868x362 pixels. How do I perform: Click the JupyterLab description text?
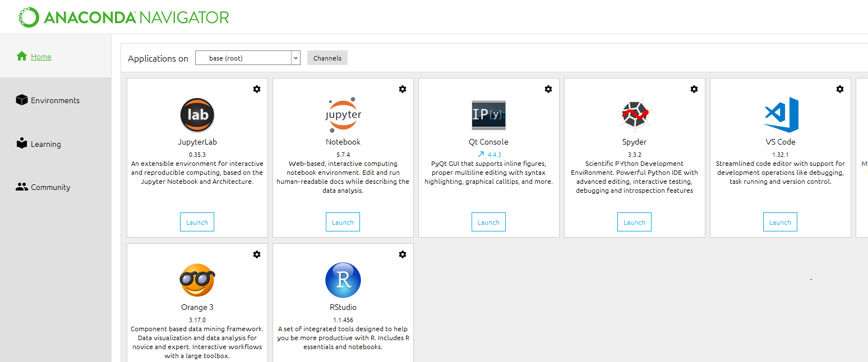197,173
